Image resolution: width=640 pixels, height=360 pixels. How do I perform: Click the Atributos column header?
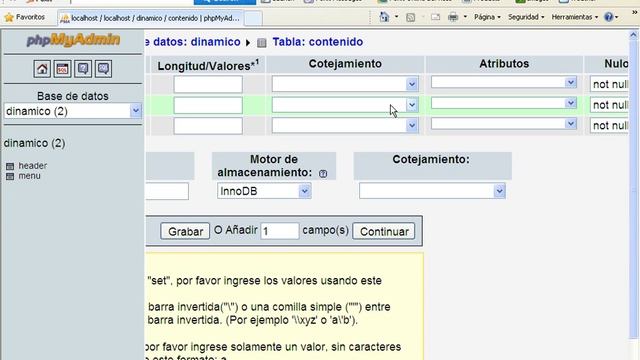(x=504, y=64)
